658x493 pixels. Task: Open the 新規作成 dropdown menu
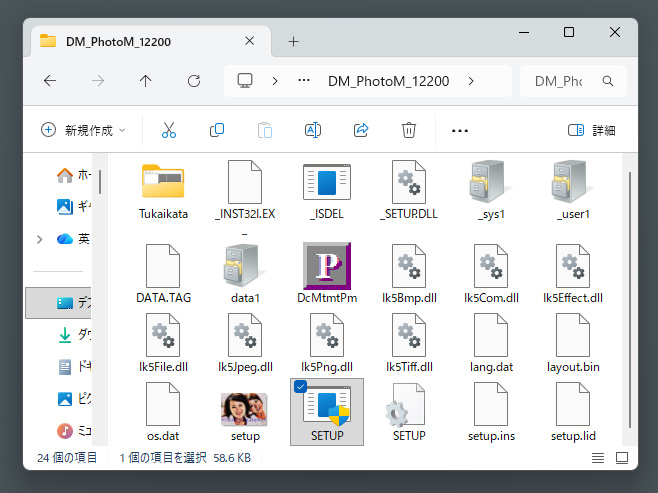click(83, 130)
